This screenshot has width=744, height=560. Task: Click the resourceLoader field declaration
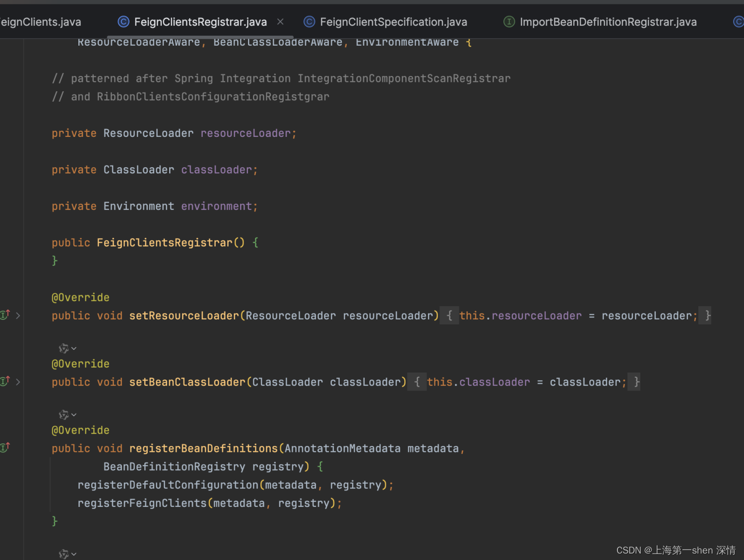pos(246,133)
